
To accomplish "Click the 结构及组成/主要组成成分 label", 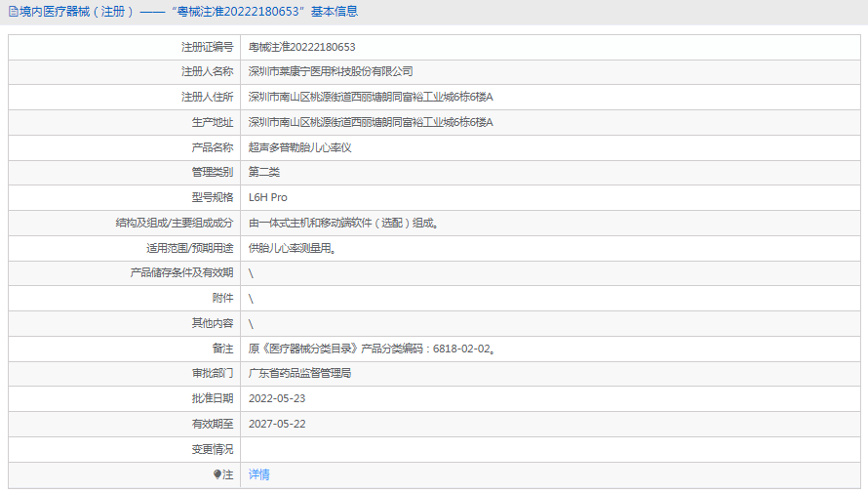I will (x=175, y=224).
